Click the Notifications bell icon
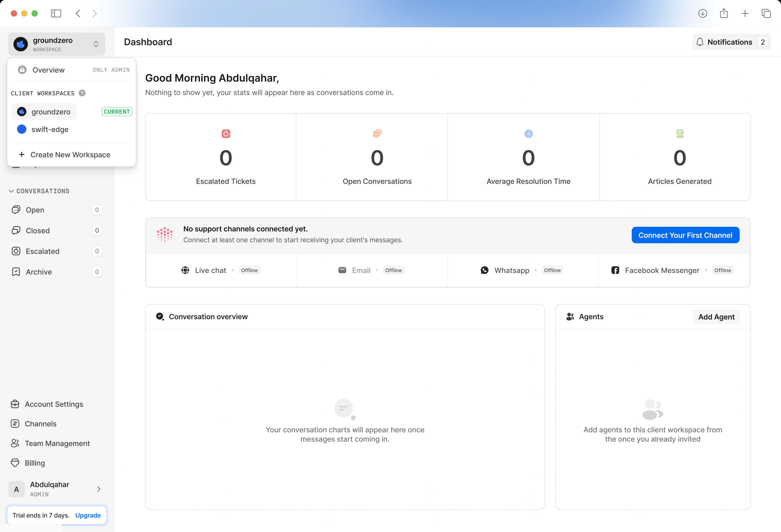The height and width of the screenshot is (532, 781). click(x=700, y=42)
